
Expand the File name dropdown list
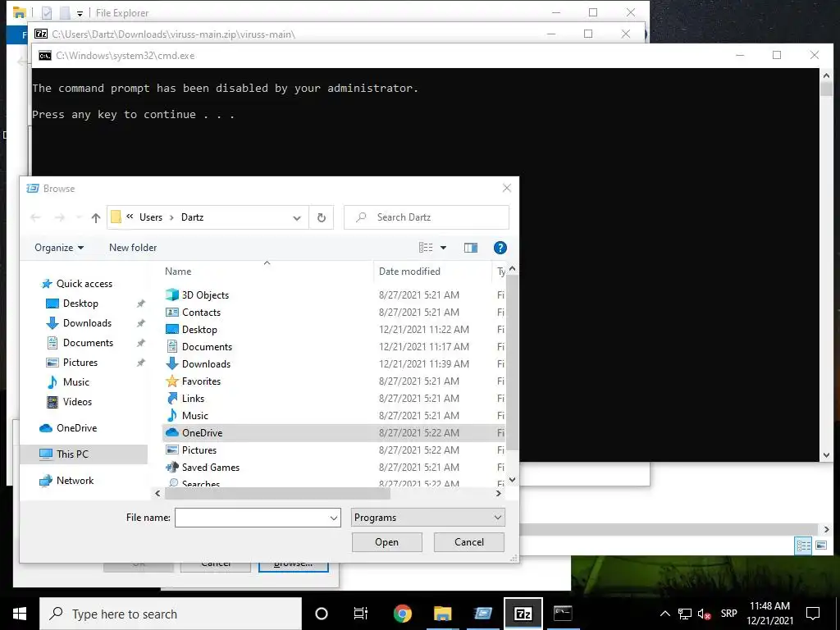click(334, 518)
